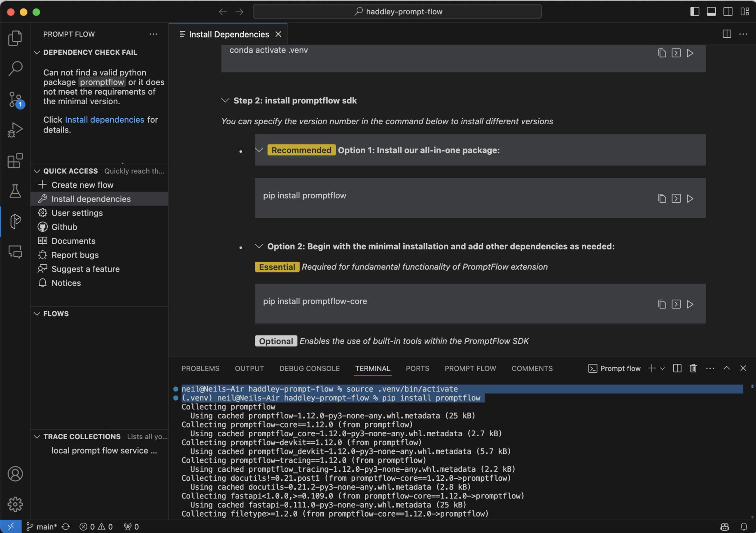Open Source Control view with badge
756x533 pixels.
15,100
